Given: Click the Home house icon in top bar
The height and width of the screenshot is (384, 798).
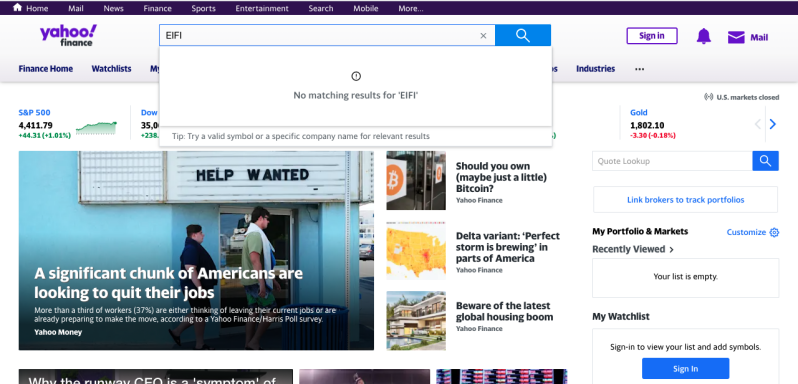Looking at the screenshot, I should [x=17, y=7].
